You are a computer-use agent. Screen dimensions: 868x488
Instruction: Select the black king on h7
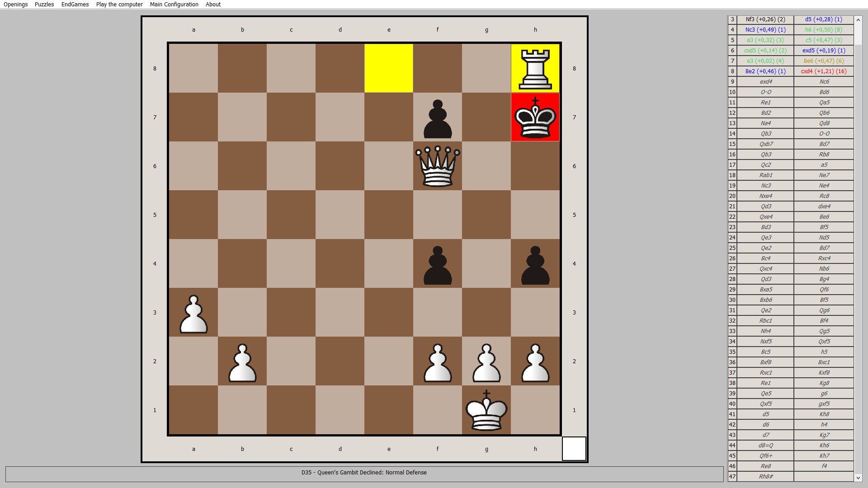(535, 117)
